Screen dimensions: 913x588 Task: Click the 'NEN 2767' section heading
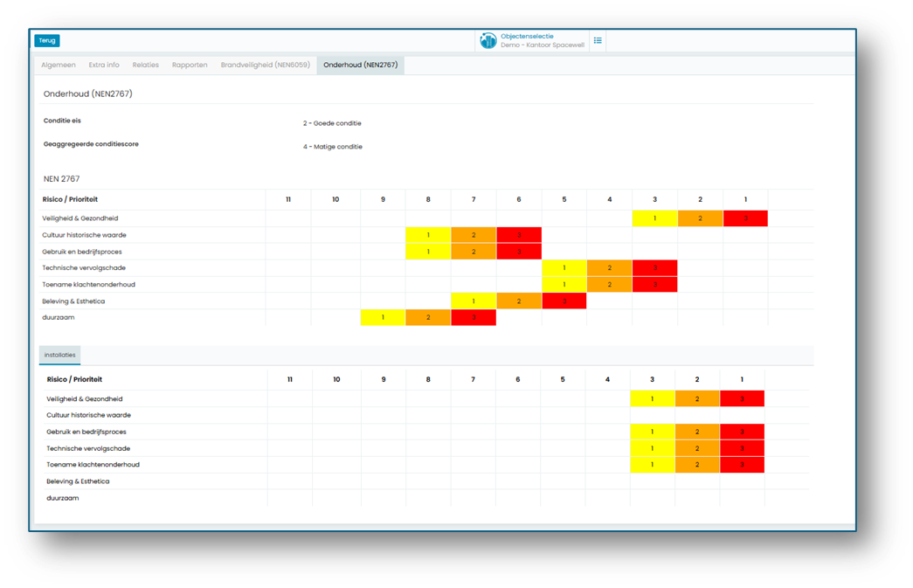(62, 179)
